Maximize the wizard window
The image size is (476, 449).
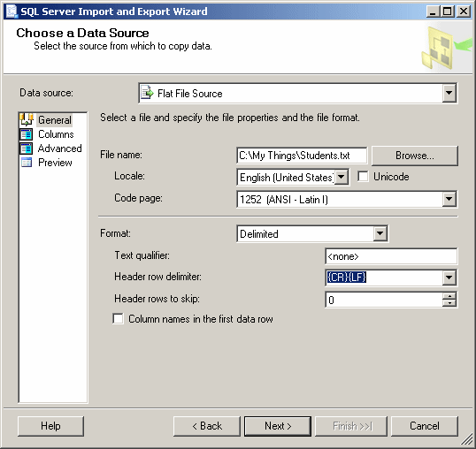(448, 11)
